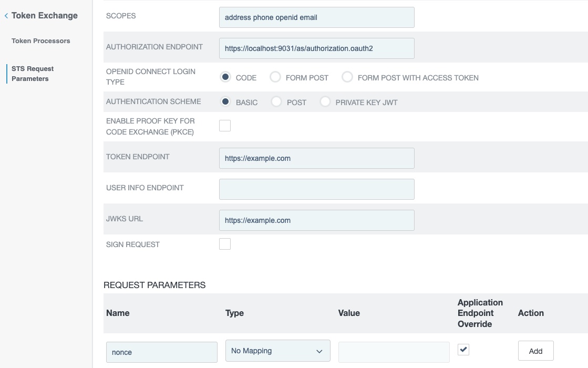Select the JWKS URL text field

(316, 220)
